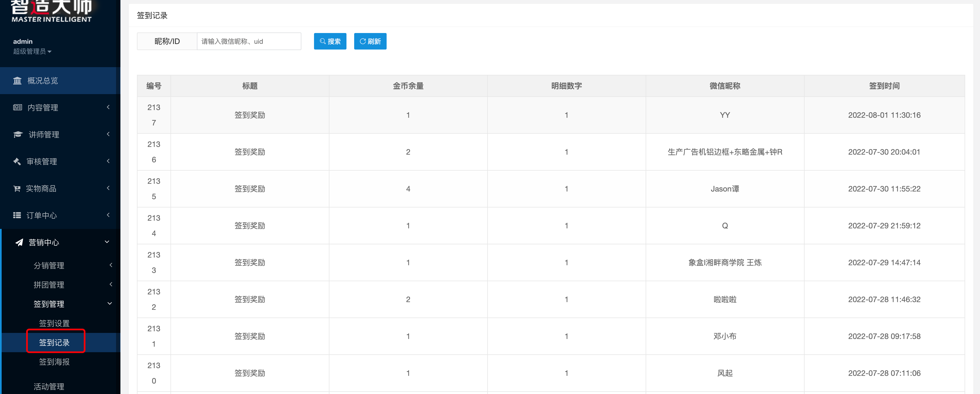This screenshot has height=394, width=980.
Task: Click the bank icon beside 概况总览
Action: coord(17,81)
